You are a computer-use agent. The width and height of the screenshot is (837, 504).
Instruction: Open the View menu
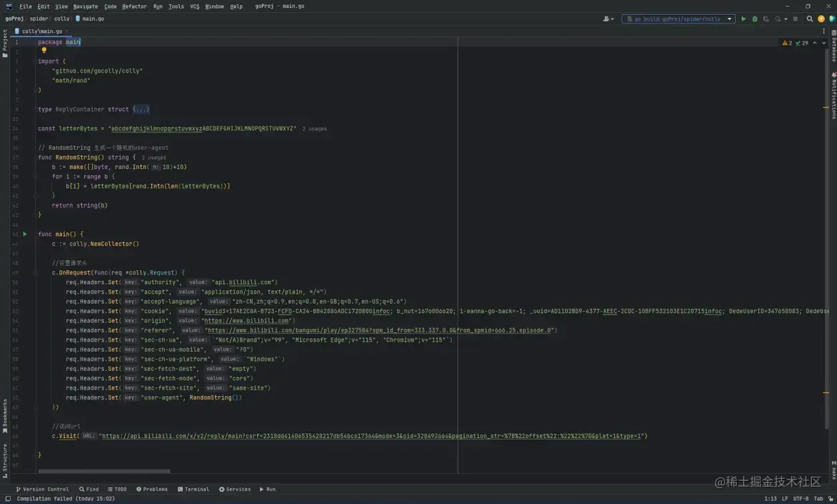62,6
